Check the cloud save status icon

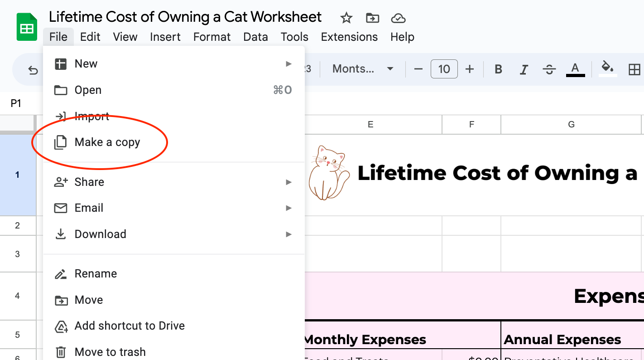tap(398, 18)
